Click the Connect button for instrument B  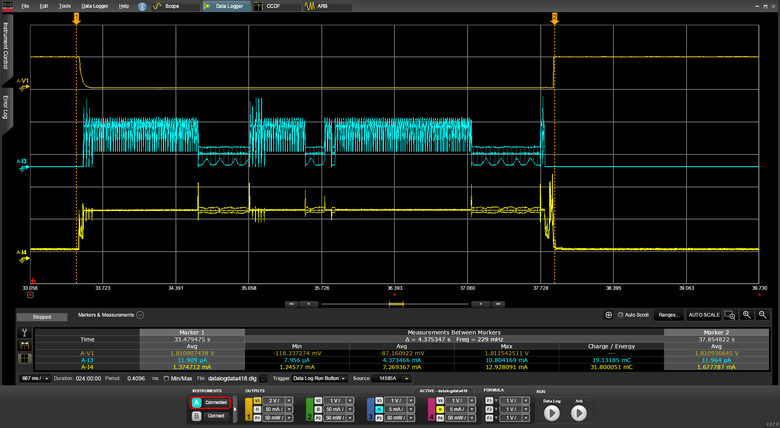(216, 416)
